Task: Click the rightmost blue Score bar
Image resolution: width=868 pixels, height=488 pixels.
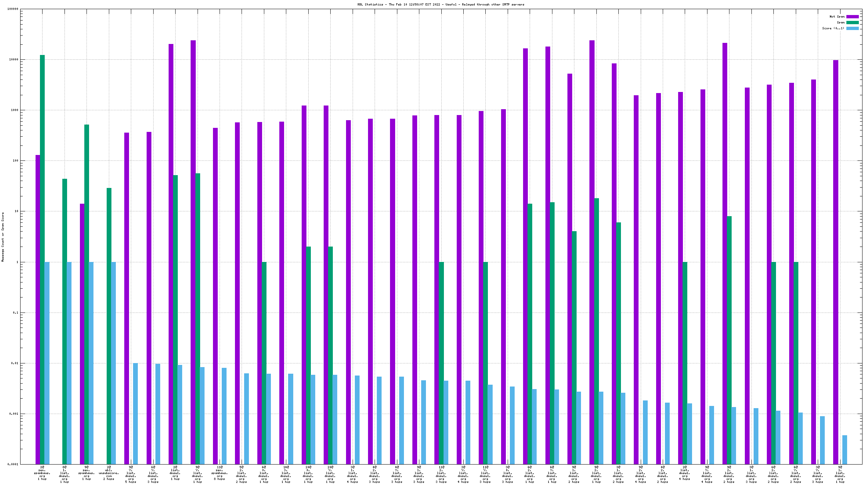Action: [845, 450]
